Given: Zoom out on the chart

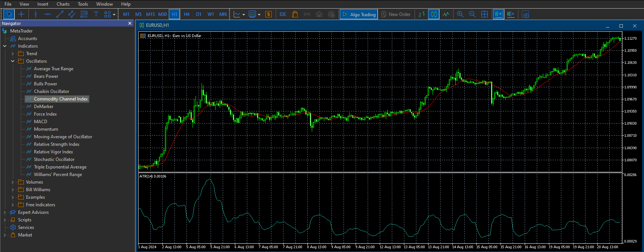Looking at the screenshot, I should (x=472, y=14).
